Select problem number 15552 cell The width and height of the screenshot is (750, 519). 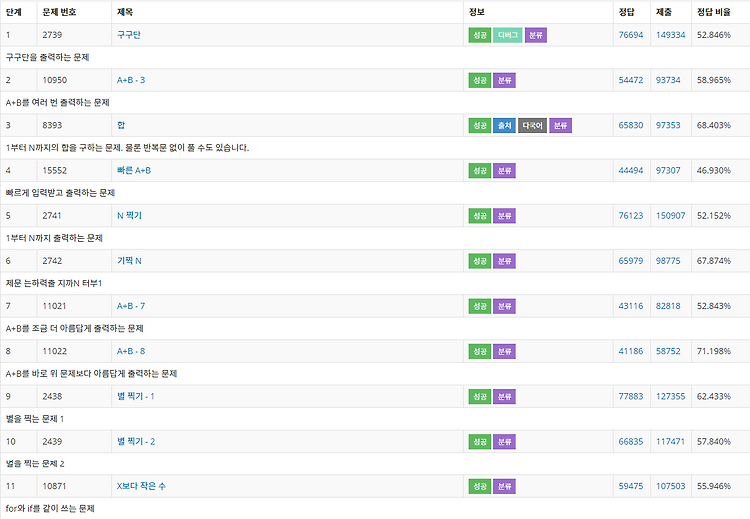coord(74,170)
